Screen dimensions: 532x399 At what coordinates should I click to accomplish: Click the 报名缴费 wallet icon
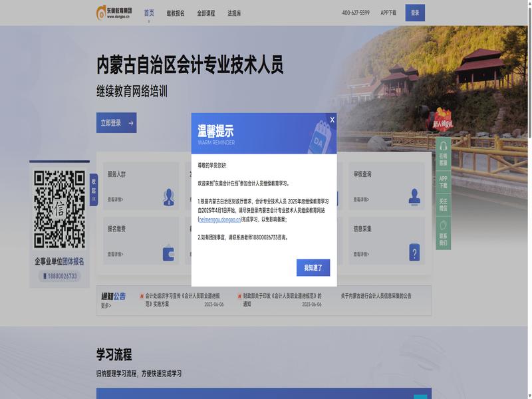(168, 253)
